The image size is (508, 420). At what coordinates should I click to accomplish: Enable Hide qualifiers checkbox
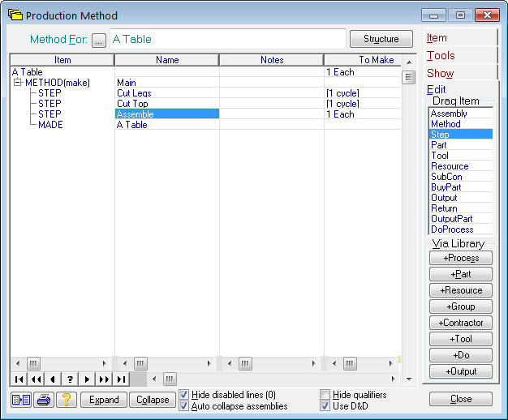(x=325, y=394)
